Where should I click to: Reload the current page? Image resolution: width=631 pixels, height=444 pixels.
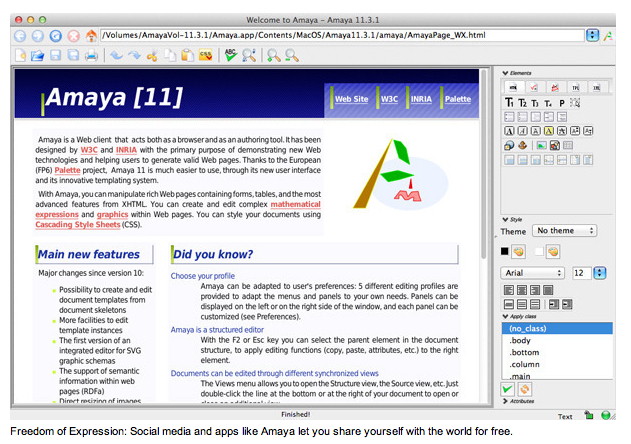[x=56, y=36]
